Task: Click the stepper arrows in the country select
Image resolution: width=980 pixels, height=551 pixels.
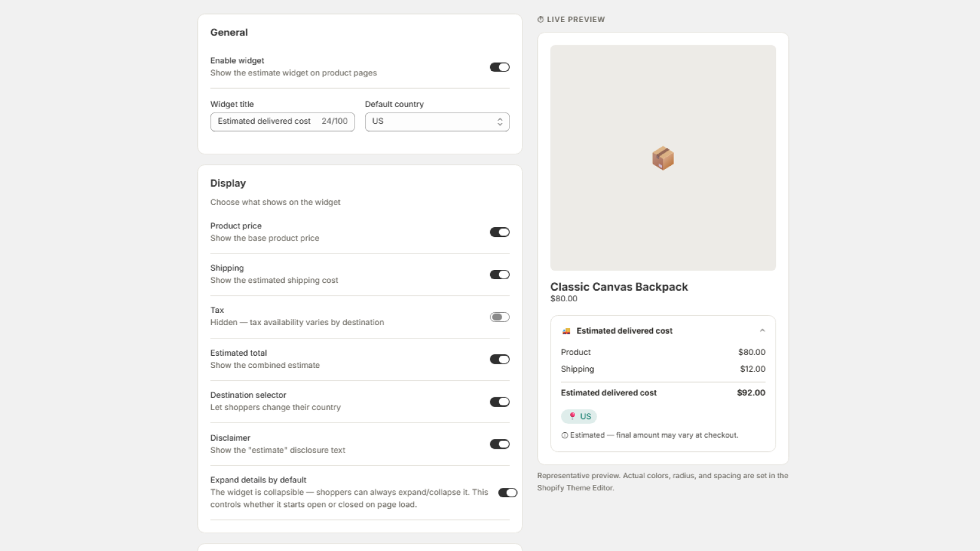Action: [500, 121]
